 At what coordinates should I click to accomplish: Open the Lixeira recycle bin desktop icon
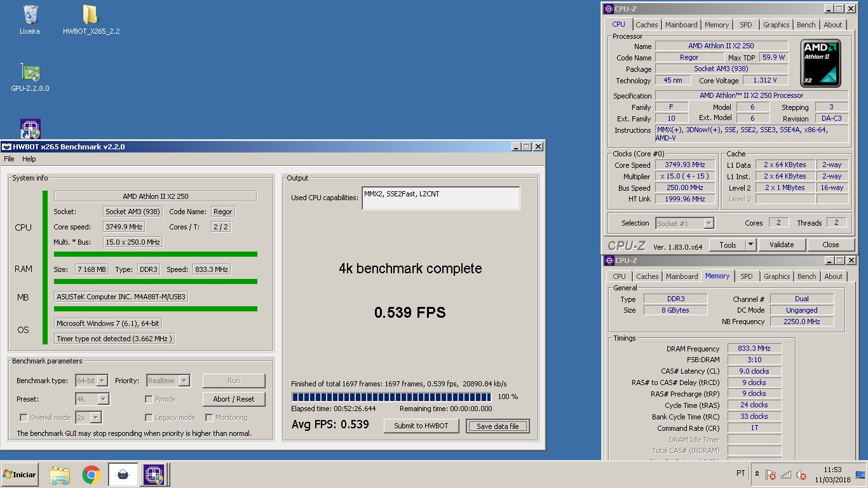tap(29, 19)
